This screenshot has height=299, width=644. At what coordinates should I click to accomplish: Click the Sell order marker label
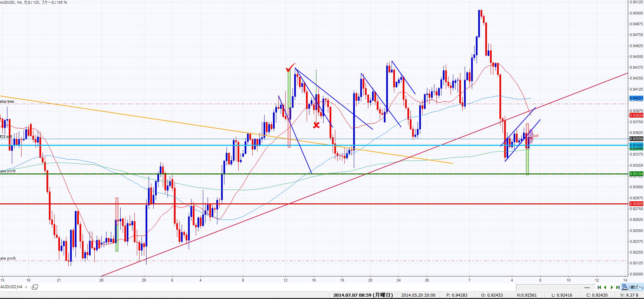pos(535,136)
